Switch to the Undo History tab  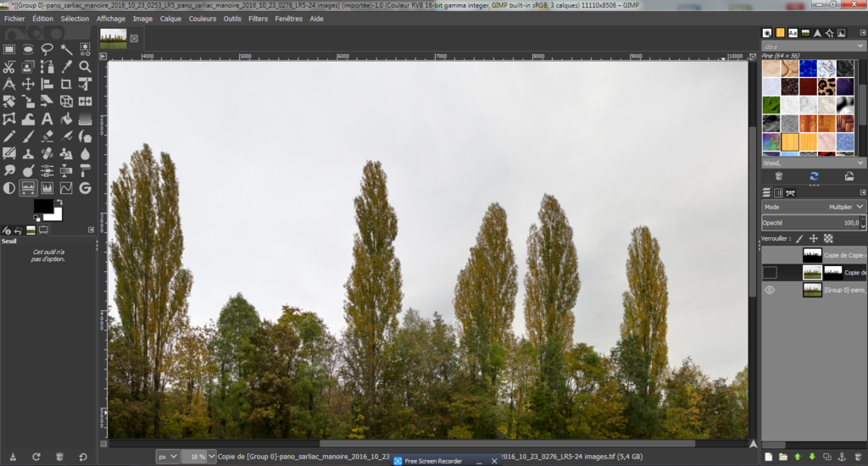pyautogui.click(x=19, y=230)
